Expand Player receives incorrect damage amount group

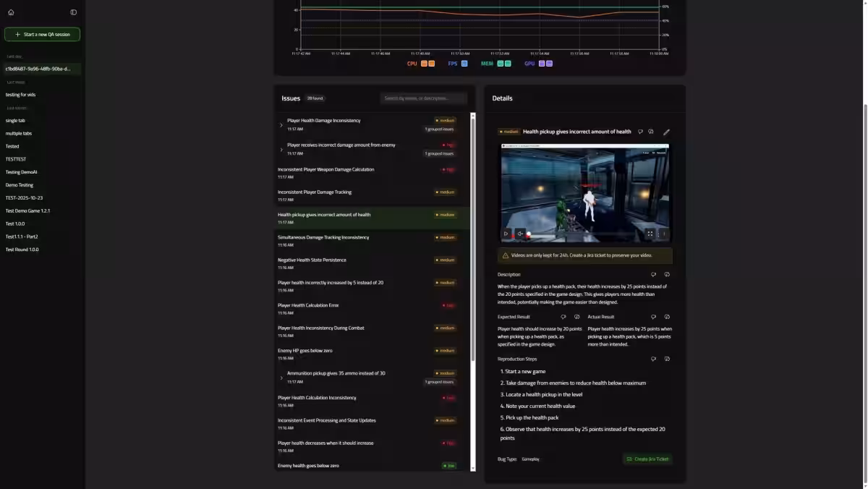click(x=281, y=150)
